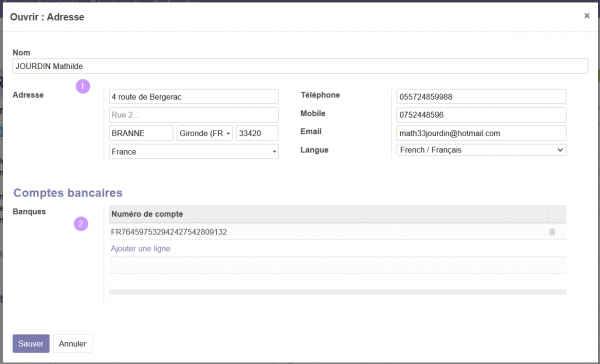Focus the Nom field JOURDIN Mathilde
The width and height of the screenshot is (600, 364).
point(300,66)
